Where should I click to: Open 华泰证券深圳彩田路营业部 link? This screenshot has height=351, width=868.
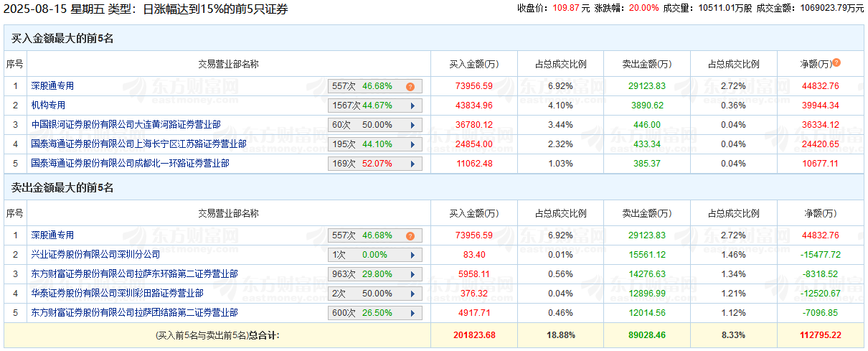point(117,294)
